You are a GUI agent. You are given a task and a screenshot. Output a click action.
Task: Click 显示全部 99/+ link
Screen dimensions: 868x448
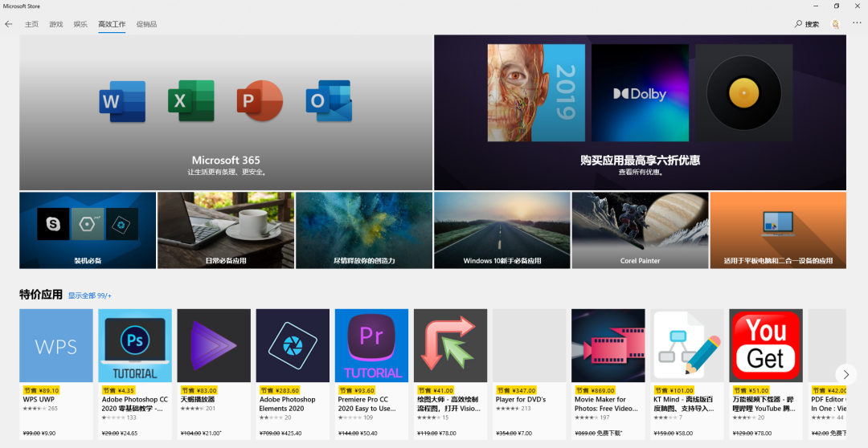click(90, 296)
